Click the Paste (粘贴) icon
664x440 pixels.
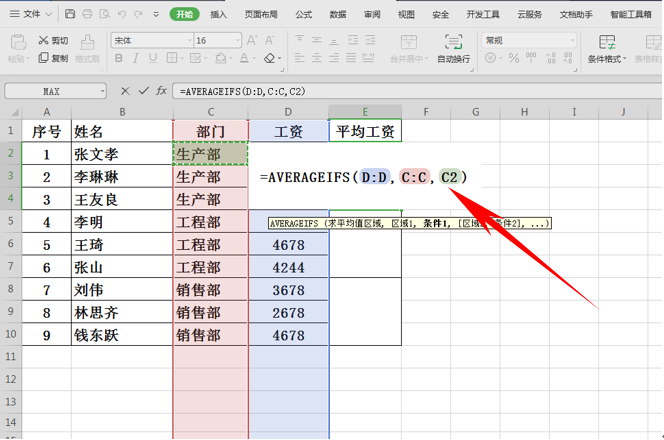point(18,42)
